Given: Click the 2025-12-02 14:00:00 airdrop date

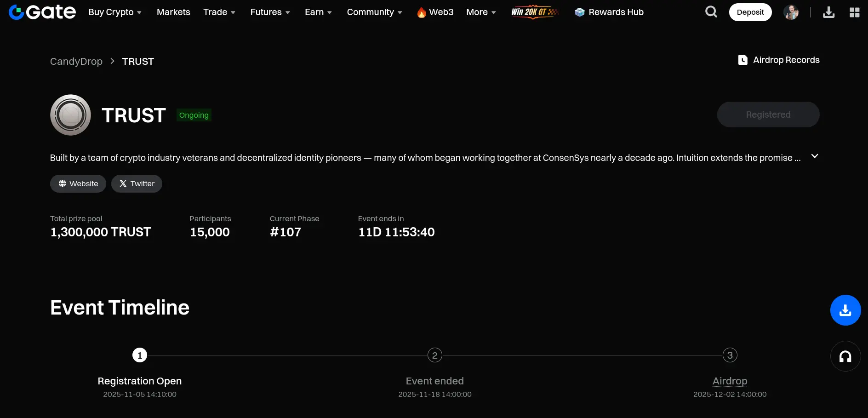Looking at the screenshot, I should pyautogui.click(x=730, y=395).
